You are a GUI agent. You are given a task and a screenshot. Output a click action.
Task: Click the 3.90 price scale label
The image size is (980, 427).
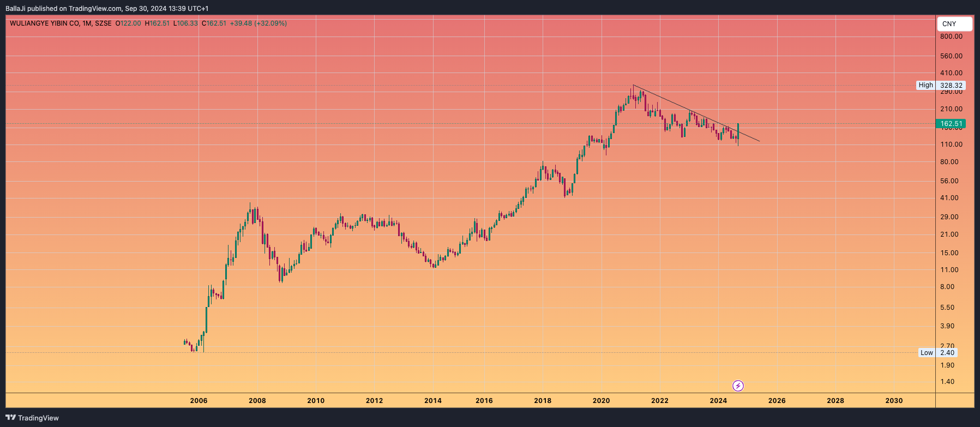click(x=947, y=326)
